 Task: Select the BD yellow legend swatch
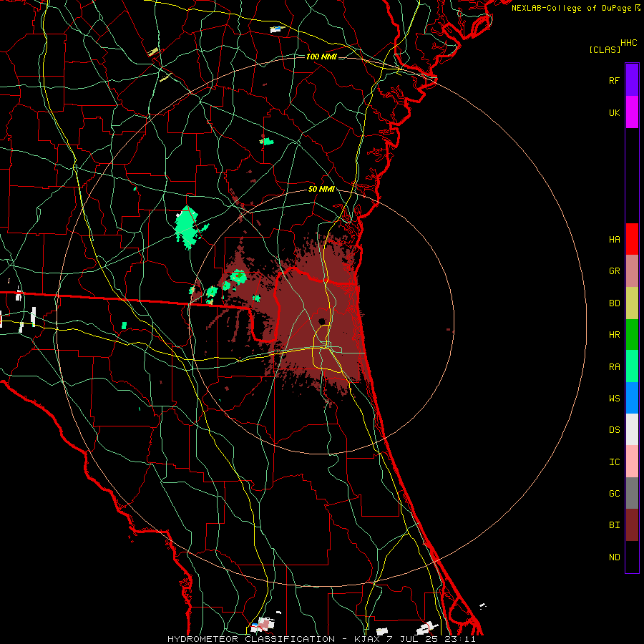(x=632, y=303)
